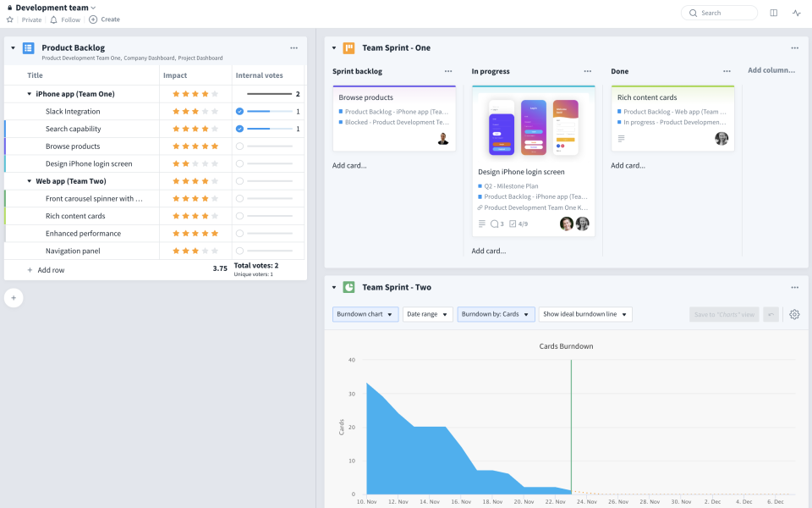The width and height of the screenshot is (812, 508).
Task: Open the burndown chart settings gear
Action: (x=794, y=314)
